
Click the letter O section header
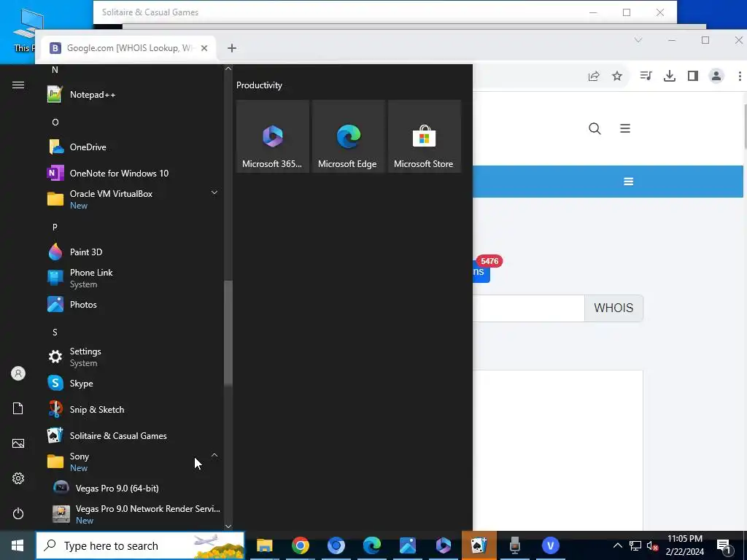click(x=55, y=122)
